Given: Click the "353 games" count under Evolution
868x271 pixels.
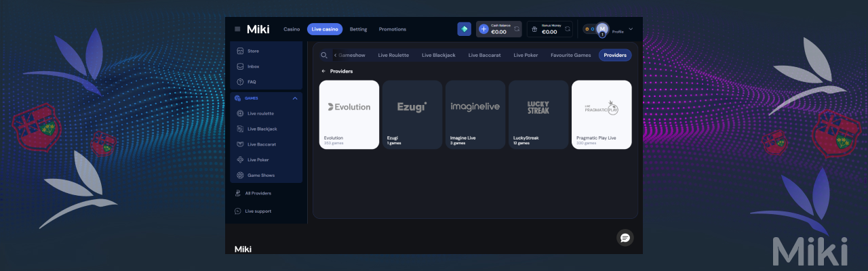Looking at the screenshot, I should click(332, 143).
